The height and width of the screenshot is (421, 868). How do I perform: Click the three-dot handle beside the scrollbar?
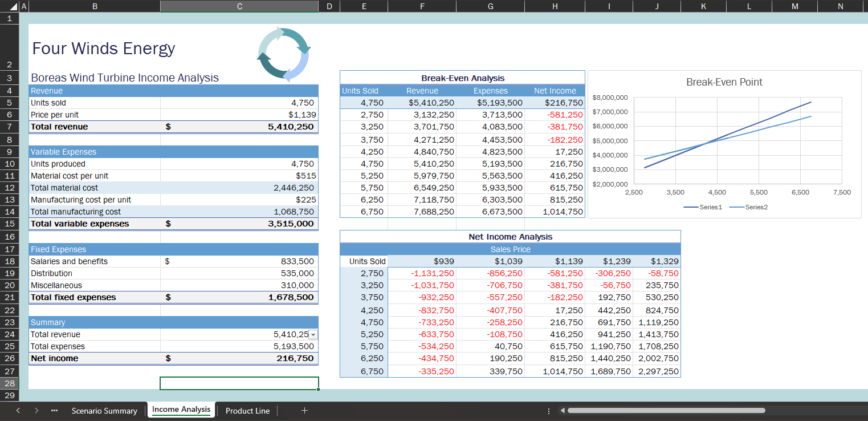coord(548,410)
